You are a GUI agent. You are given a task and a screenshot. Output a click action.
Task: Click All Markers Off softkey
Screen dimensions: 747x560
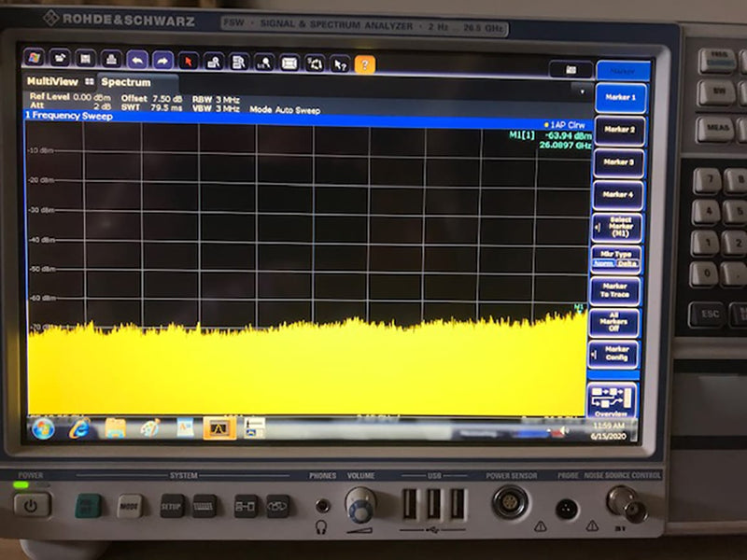tap(614, 322)
